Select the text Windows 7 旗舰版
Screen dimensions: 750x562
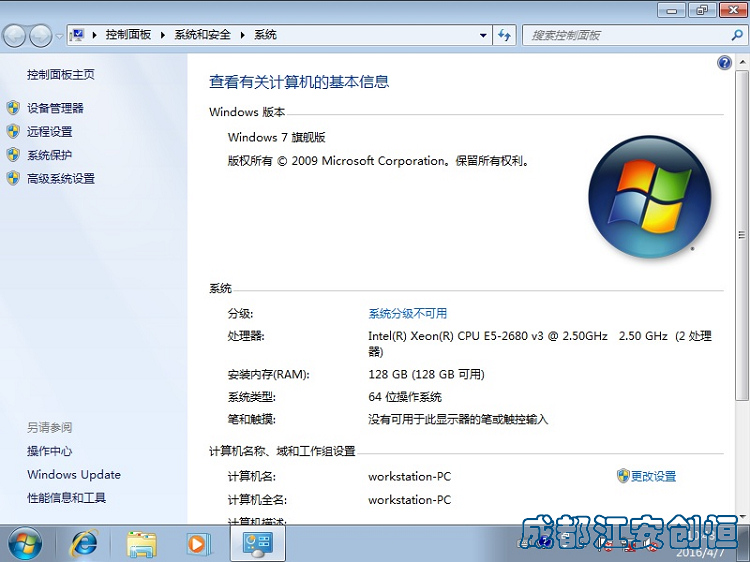click(276, 137)
